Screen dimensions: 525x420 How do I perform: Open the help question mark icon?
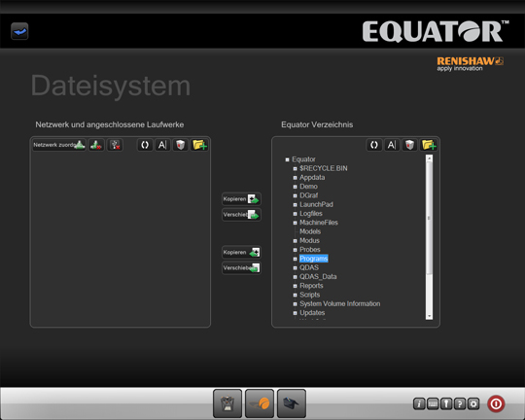click(x=460, y=403)
